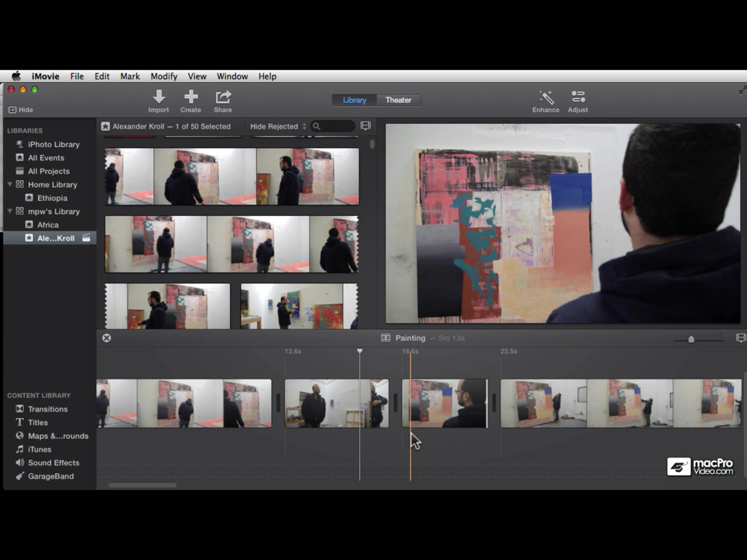The width and height of the screenshot is (747, 560).
Task: Open the Hide Rejected dropdown
Action: click(x=278, y=126)
